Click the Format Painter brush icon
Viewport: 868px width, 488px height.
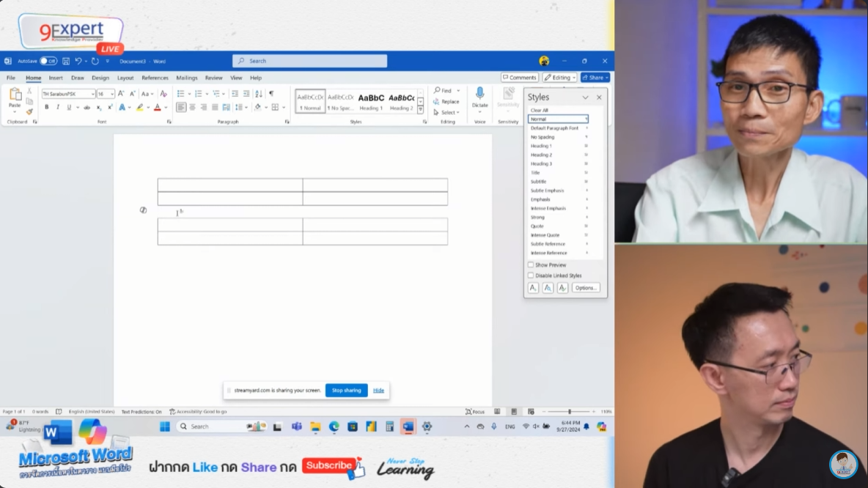tap(29, 112)
